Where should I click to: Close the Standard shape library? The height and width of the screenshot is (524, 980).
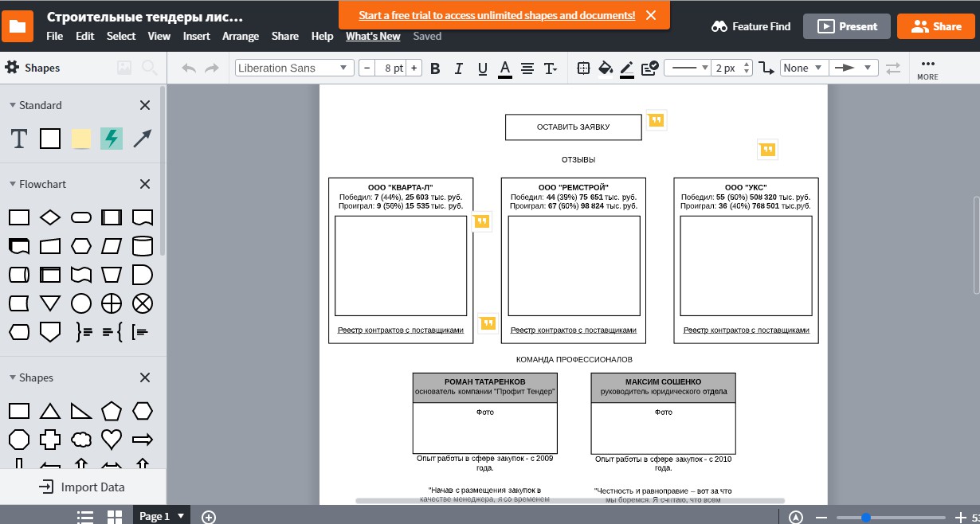pyautogui.click(x=145, y=105)
